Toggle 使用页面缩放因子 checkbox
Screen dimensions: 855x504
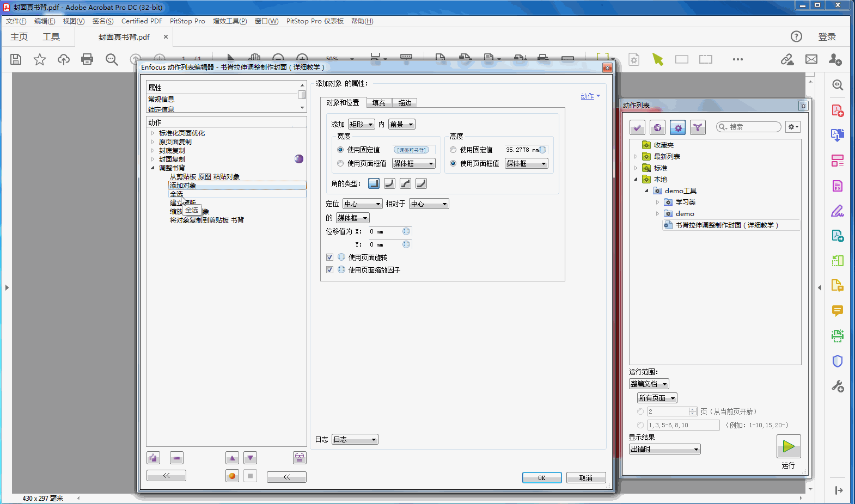click(x=329, y=269)
